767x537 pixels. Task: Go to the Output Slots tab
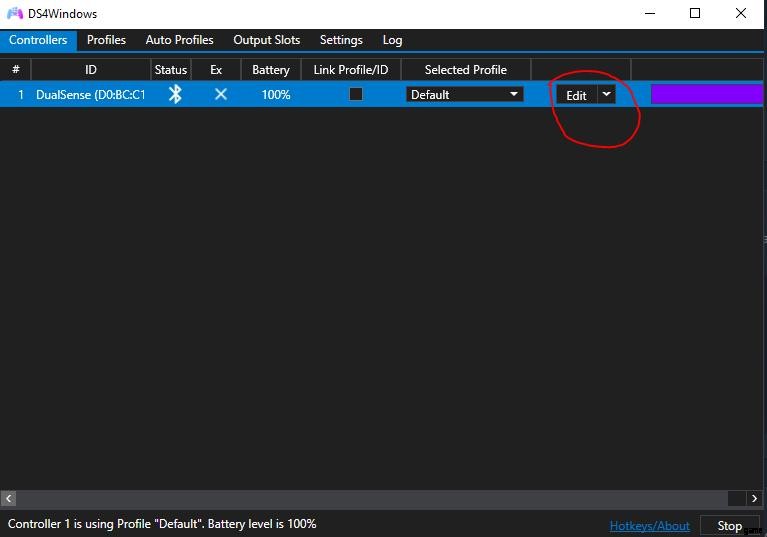click(266, 40)
